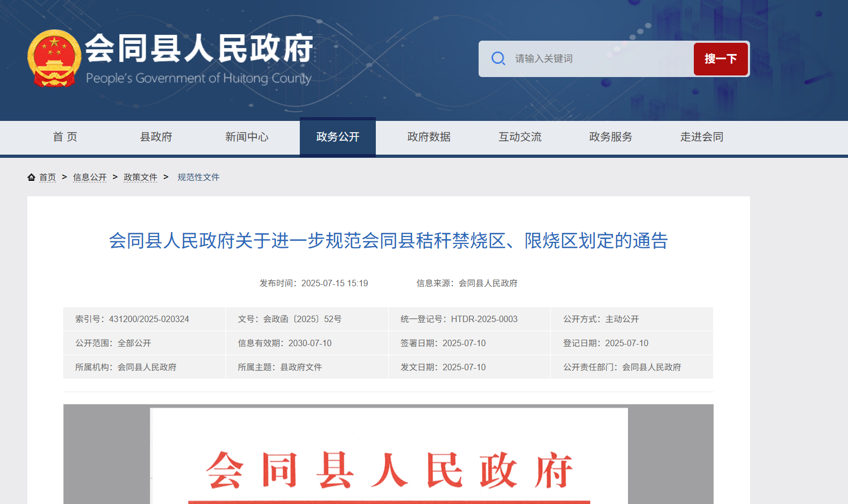Click 统一登记号 HTDR-2025-0003 cell
This screenshot has height=504, width=848.
pos(470,319)
